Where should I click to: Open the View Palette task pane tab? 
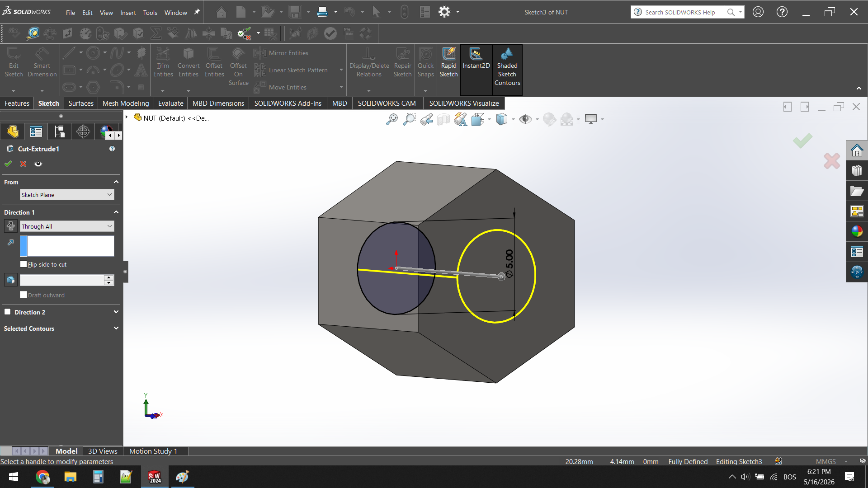pos(857,211)
